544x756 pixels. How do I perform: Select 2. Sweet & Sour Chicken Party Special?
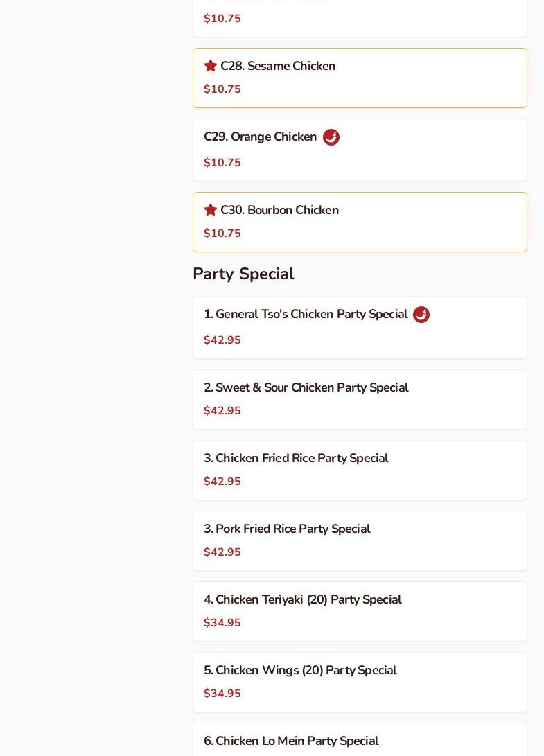pyautogui.click(x=306, y=388)
